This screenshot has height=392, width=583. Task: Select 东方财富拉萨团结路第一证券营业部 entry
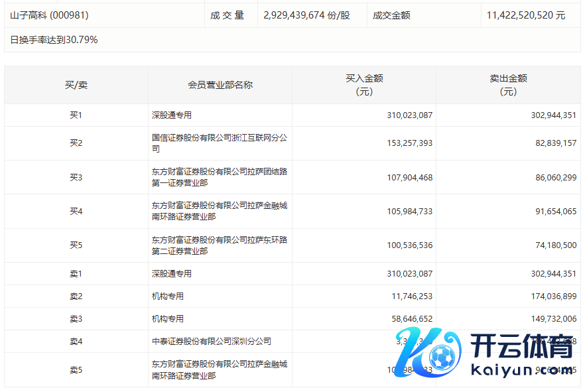[x=220, y=177]
